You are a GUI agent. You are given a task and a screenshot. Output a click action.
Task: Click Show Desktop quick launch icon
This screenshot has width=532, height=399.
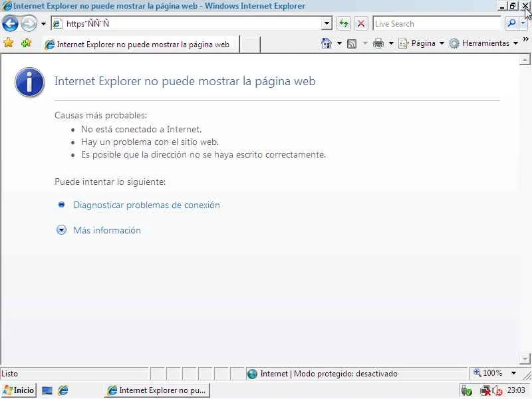47,390
